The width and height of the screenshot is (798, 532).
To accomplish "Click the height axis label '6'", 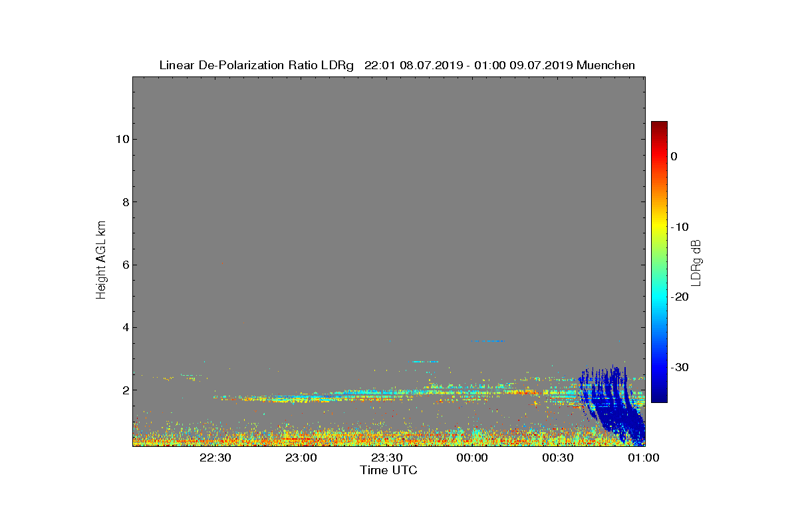I will tap(124, 265).
